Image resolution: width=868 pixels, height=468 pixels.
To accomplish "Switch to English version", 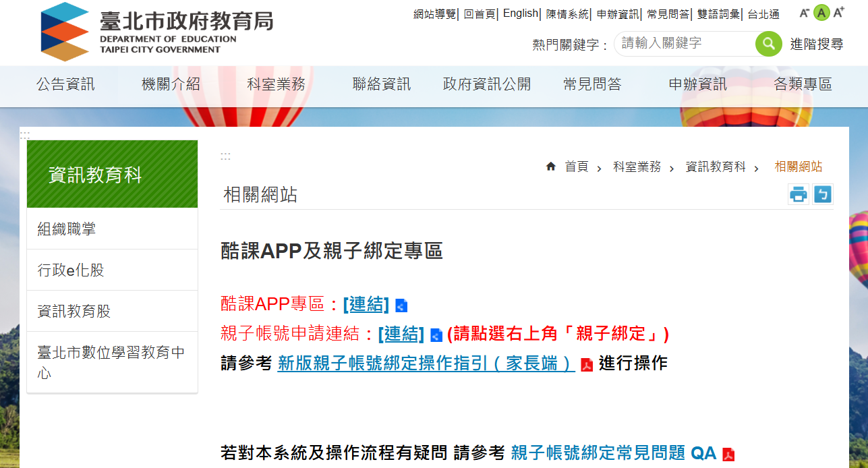I will [x=521, y=13].
